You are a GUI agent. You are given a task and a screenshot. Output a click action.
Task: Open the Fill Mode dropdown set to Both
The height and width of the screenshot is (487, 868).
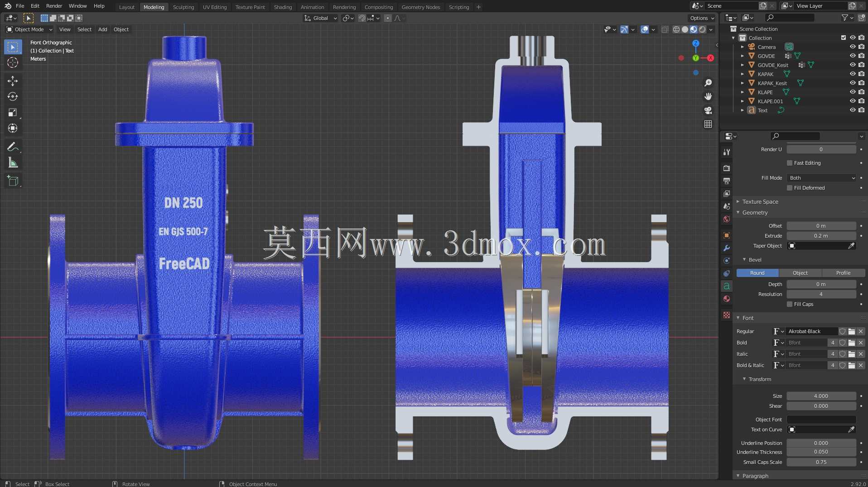point(821,178)
